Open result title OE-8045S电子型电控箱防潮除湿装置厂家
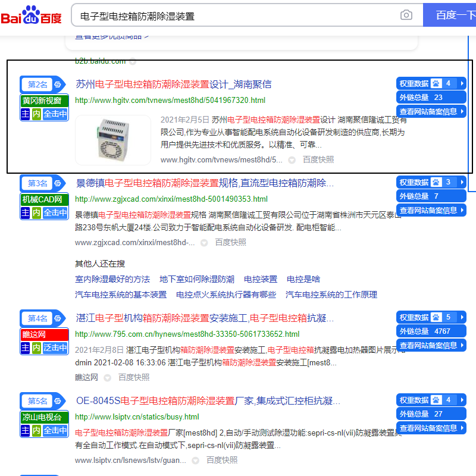The width and height of the screenshot is (476, 476). (x=208, y=401)
